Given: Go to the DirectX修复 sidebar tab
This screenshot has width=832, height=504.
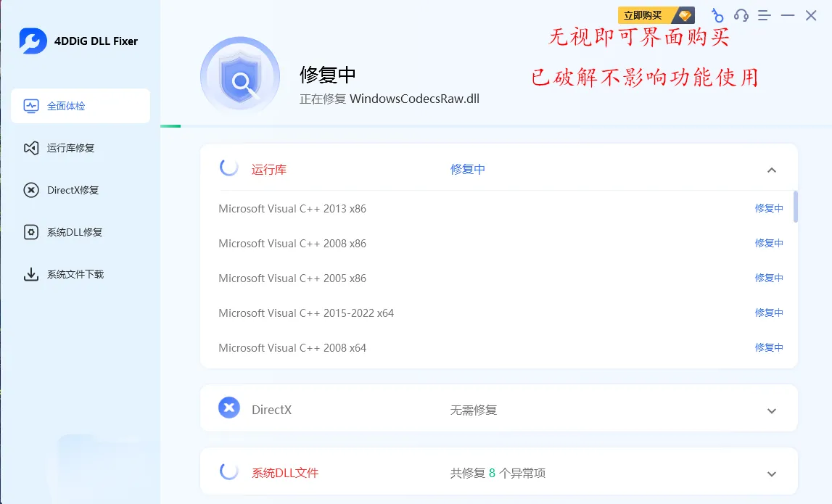Looking at the screenshot, I should coord(81,190).
